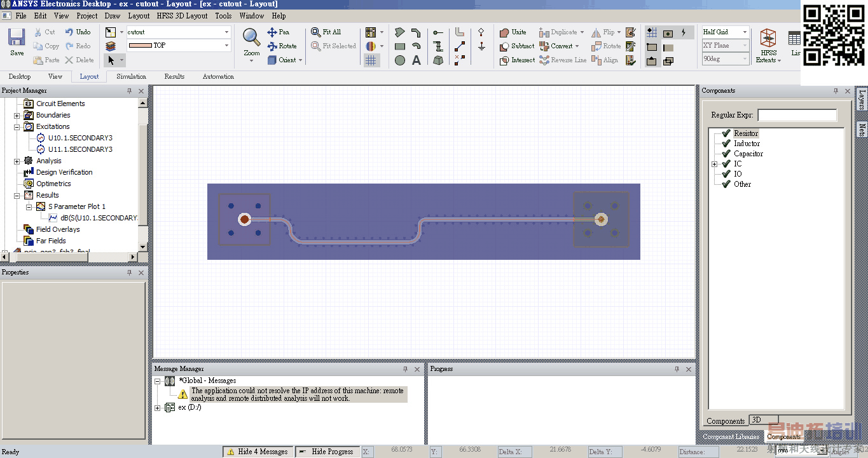Toggle Hide 4 Messages button
The height and width of the screenshot is (458, 868).
pyautogui.click(x=258, y=452)
